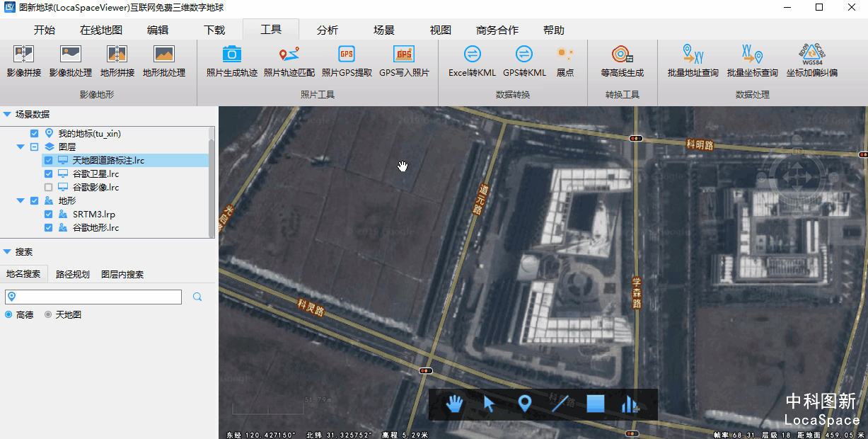Launch the Excel转KML converter
868x439 pixels.
pyautogui.click(x=472, y=60)
